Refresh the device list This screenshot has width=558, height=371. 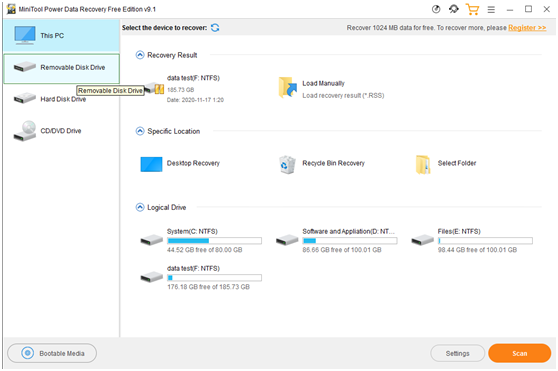pyautogui.click(x=215, y=28)
